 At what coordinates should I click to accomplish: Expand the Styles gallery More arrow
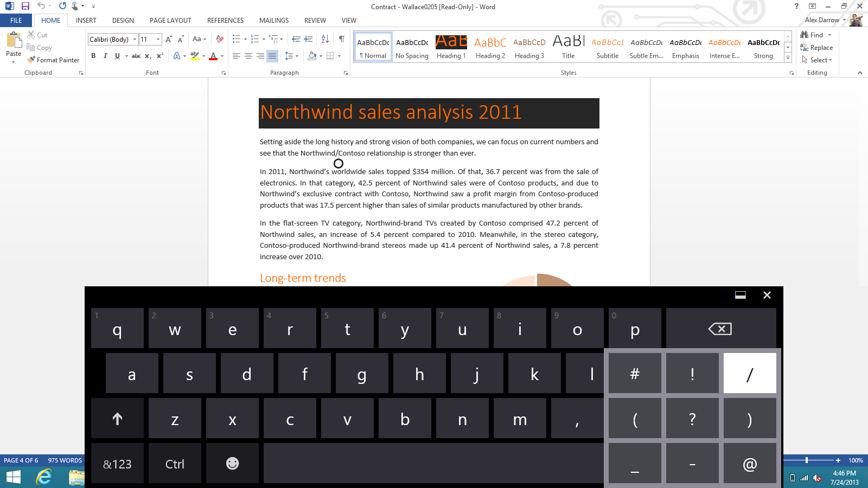788,58
